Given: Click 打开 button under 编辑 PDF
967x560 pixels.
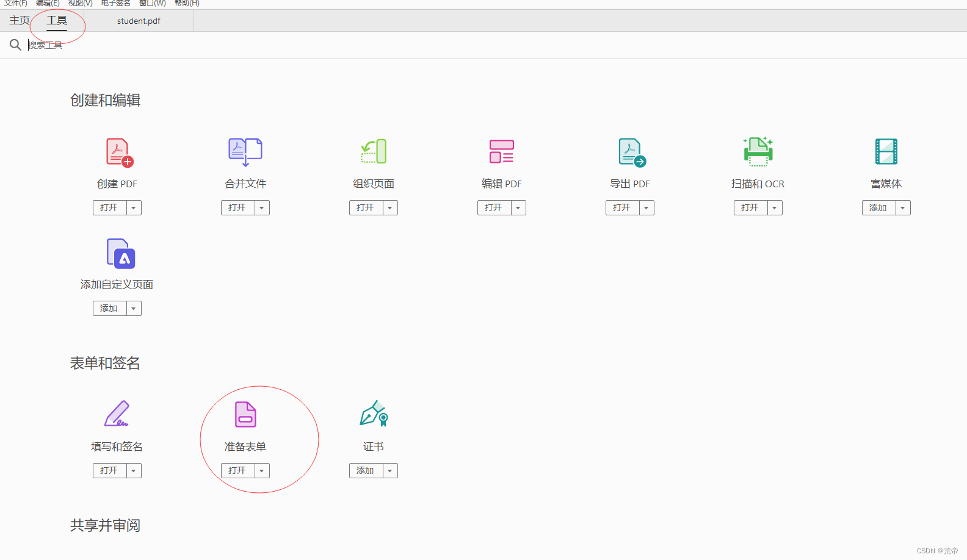Looking at the screenshot, I should pos(494,208).
